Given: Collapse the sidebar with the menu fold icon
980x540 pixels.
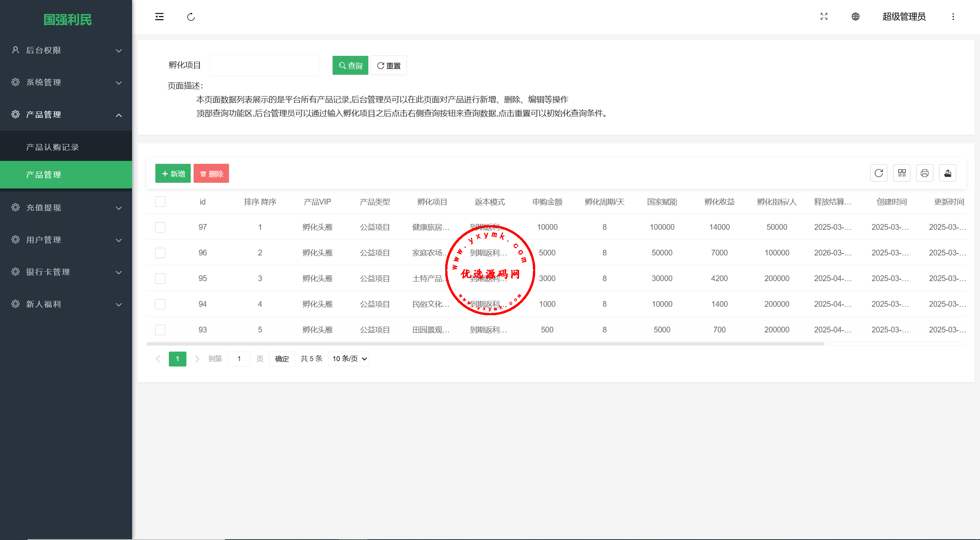Looking at the screenshot, I should 159,16.
